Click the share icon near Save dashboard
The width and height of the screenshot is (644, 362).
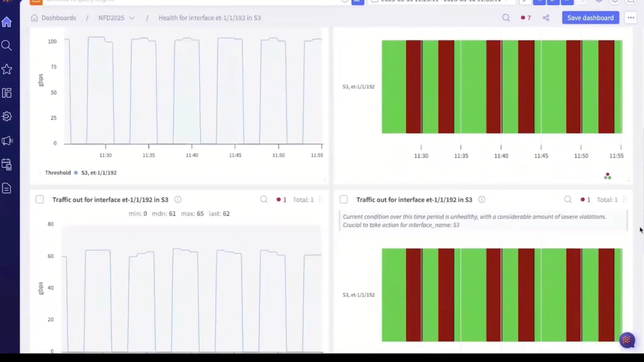(x=546, y=18)
